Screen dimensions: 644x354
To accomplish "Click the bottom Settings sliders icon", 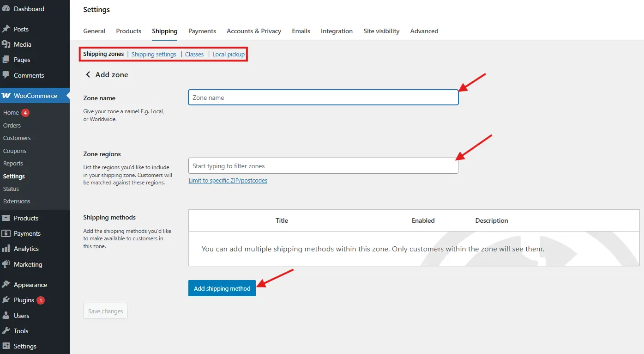I will pyautogui.click(x=6, y=346).
